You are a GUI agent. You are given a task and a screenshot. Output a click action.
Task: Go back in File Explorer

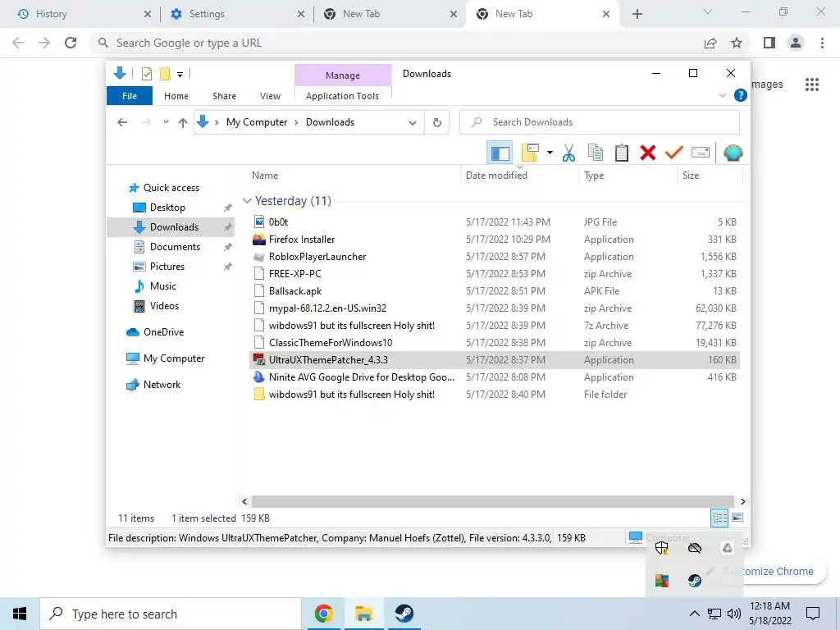pos(122,123)
